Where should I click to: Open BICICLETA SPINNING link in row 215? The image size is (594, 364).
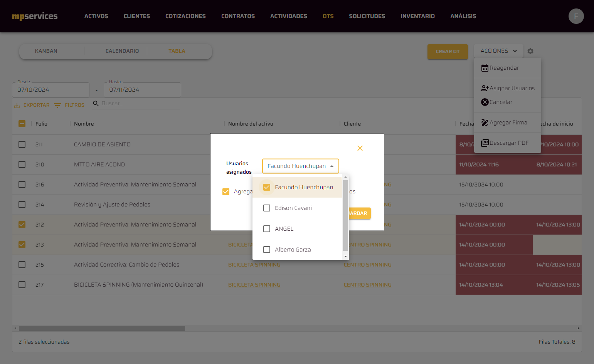pyautogui.click(x=254, y=265)
